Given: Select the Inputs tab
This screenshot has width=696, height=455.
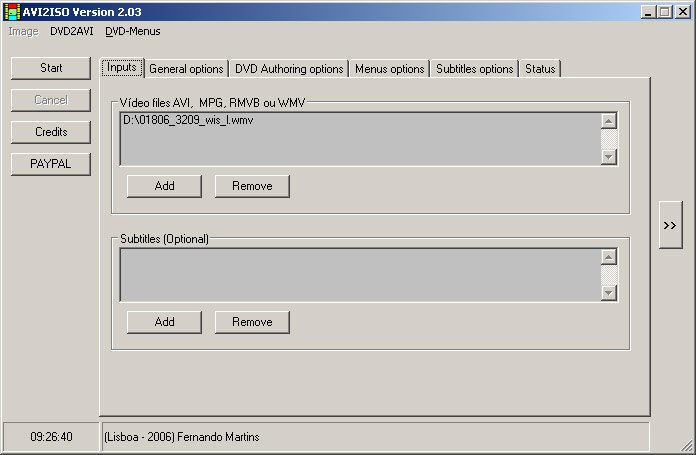Looking at the screenshot, I should pyautogui.click(x=122, y=68).
